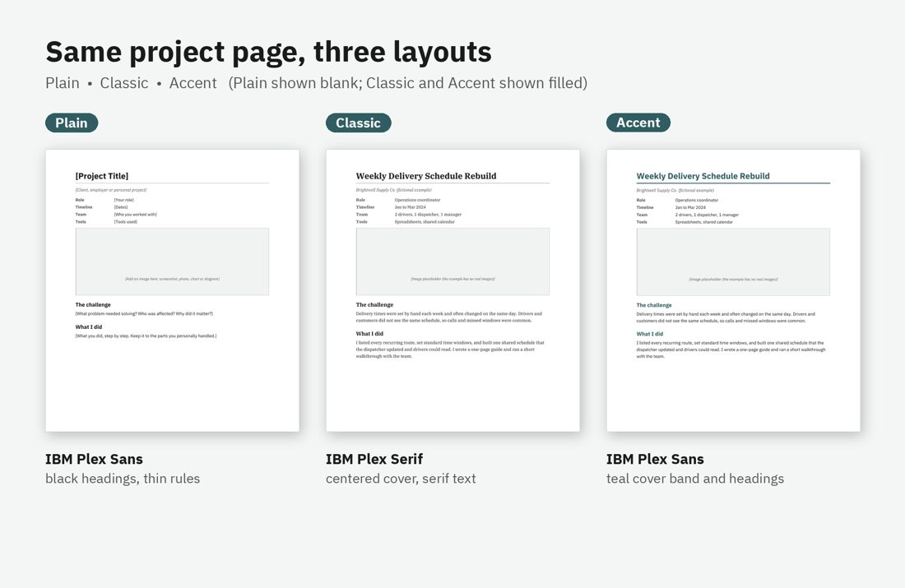The image size is (905, 588).
Task: Click the heading 'Same project page, three layouts'
Action: click(x=268, y=52)
